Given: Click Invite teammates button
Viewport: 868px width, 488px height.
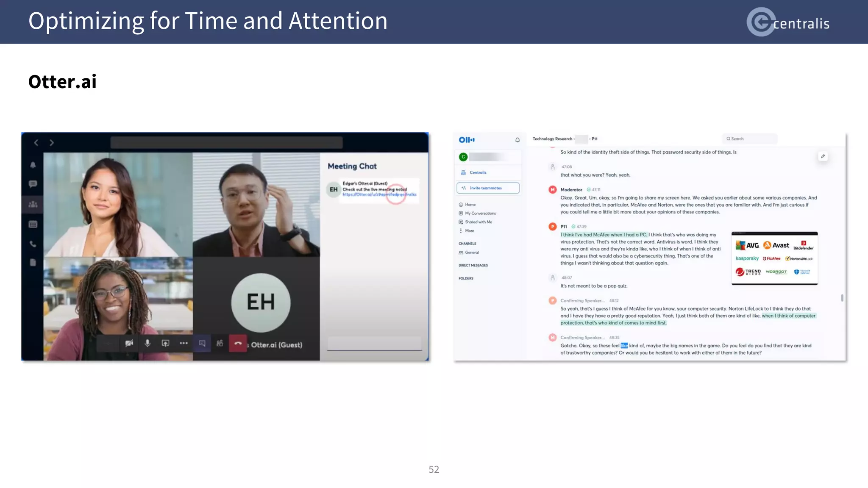Looking at the screenshot, I should coord(488,188).
